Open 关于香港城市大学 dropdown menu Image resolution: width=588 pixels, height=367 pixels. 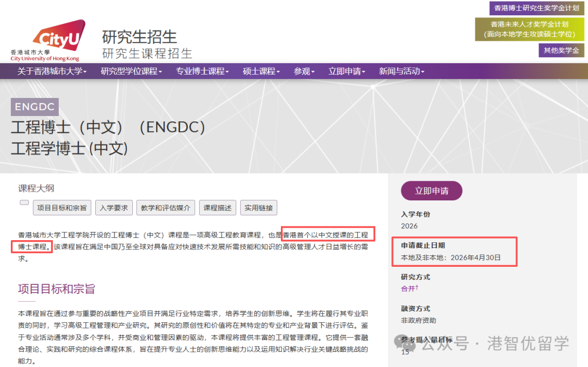[52, 71]
